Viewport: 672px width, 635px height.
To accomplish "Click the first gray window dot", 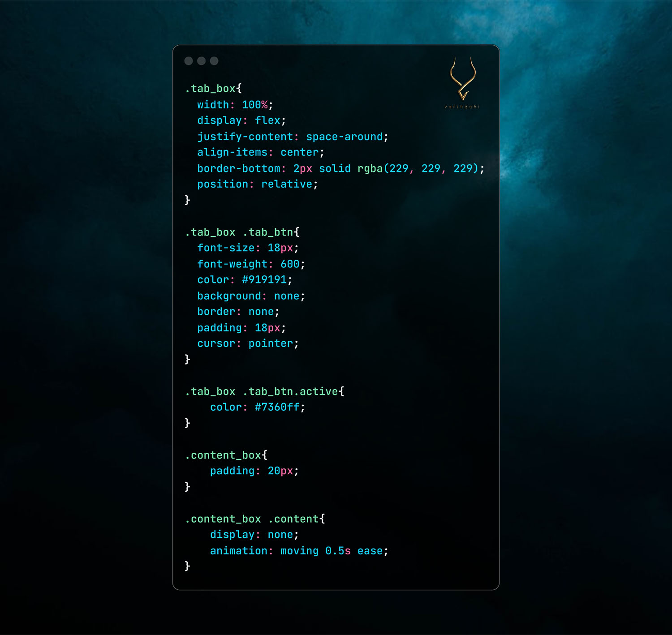I will click(189, 61).
